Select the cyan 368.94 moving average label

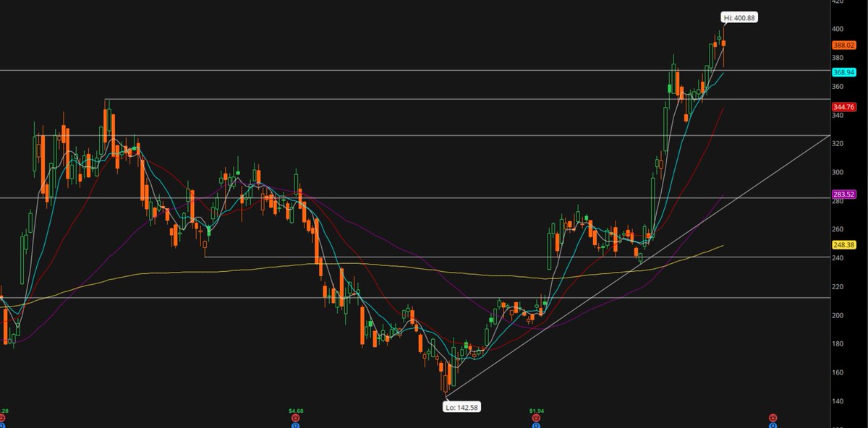coord(843,72)
